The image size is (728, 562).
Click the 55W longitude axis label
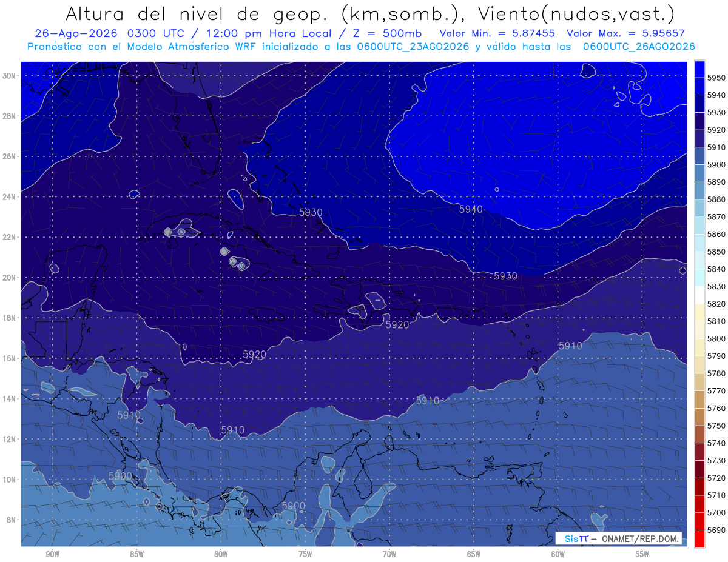click(x=642, y=554)
